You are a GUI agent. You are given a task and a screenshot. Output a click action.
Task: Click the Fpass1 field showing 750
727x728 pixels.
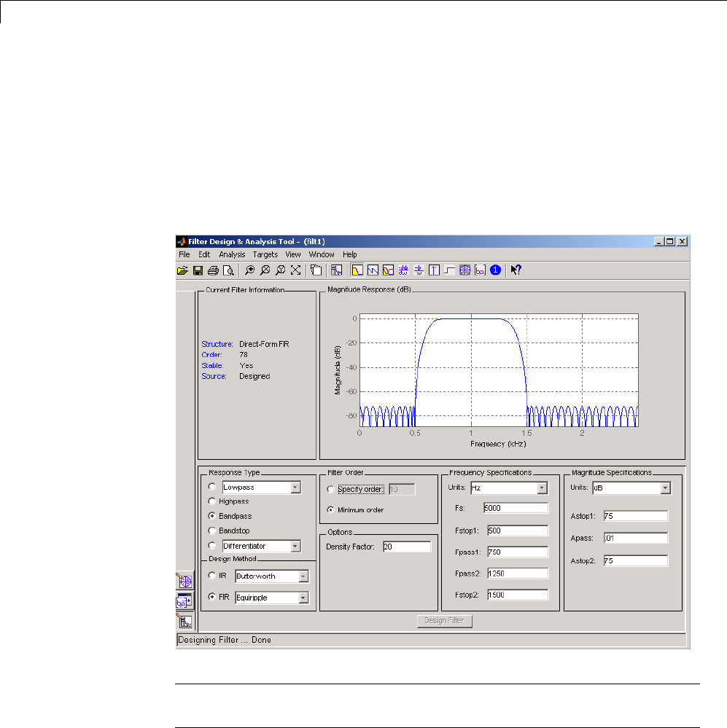point(518,552)
